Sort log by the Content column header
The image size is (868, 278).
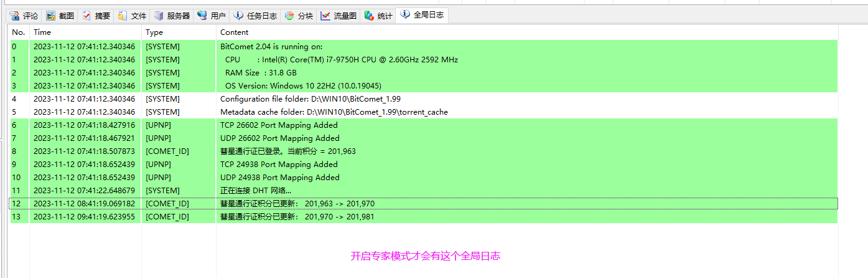point(527,32)
